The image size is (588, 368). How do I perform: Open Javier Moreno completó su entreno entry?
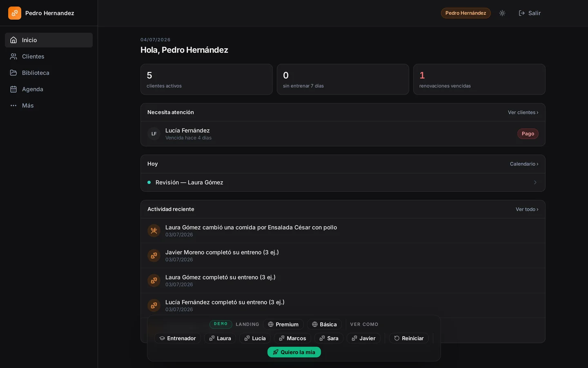click(343, 256)
